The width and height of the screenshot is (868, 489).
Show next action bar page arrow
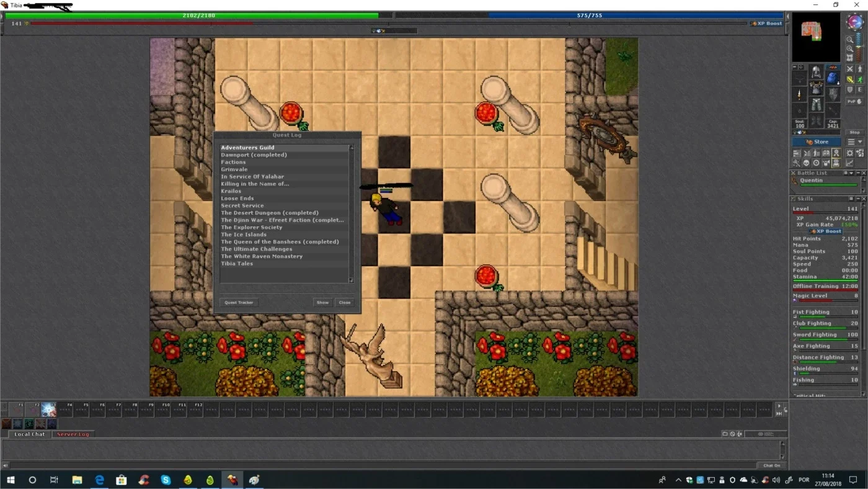(x=779, y=406)
